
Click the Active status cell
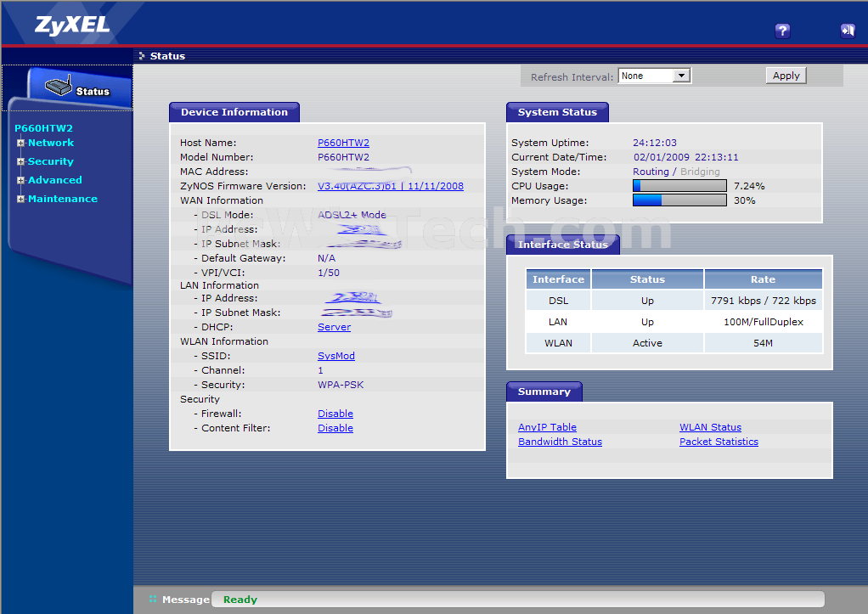click(x=647, y=343)
